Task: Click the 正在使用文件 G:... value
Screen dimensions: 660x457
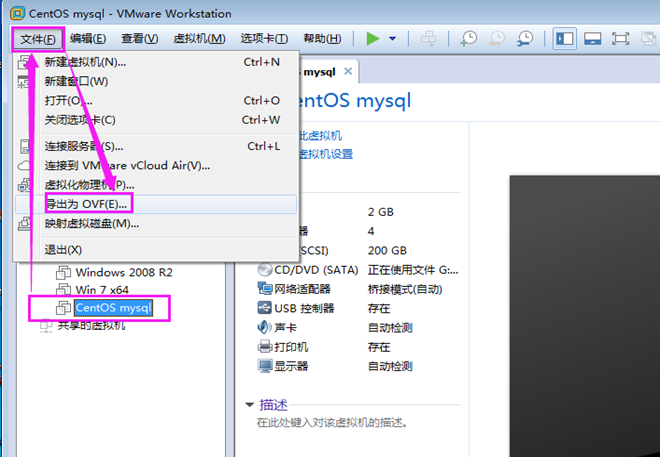Action: (x=413, y=270)
